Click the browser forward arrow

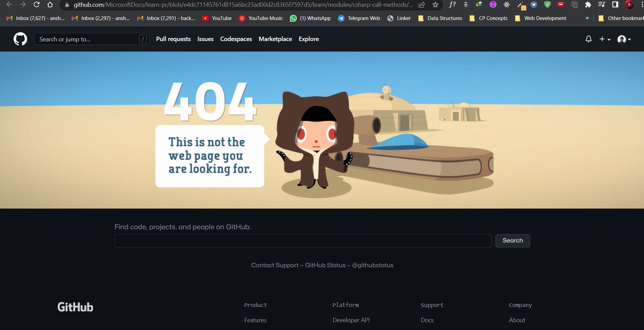coord(23,5)
